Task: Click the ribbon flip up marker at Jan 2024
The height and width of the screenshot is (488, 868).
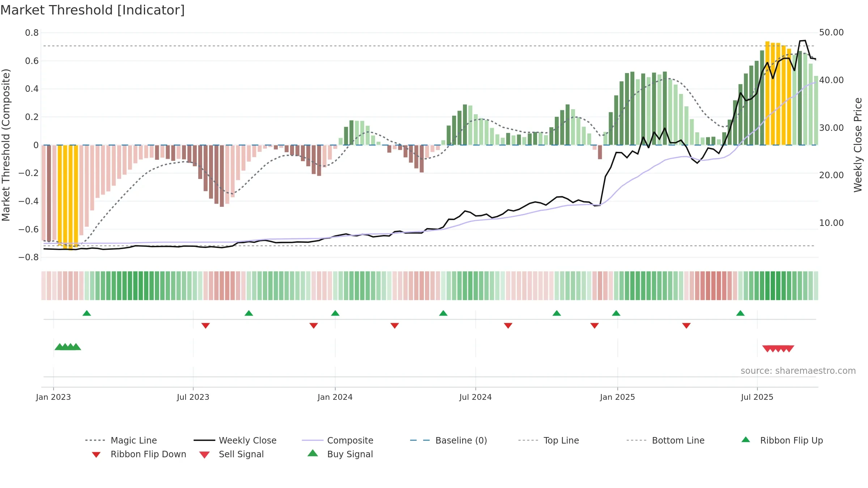Action: [335, 313]
